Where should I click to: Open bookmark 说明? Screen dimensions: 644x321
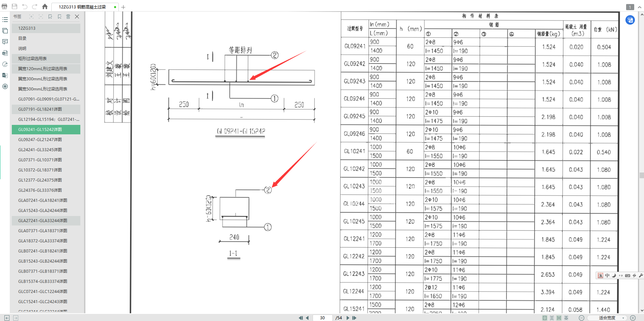coord(46,49)
